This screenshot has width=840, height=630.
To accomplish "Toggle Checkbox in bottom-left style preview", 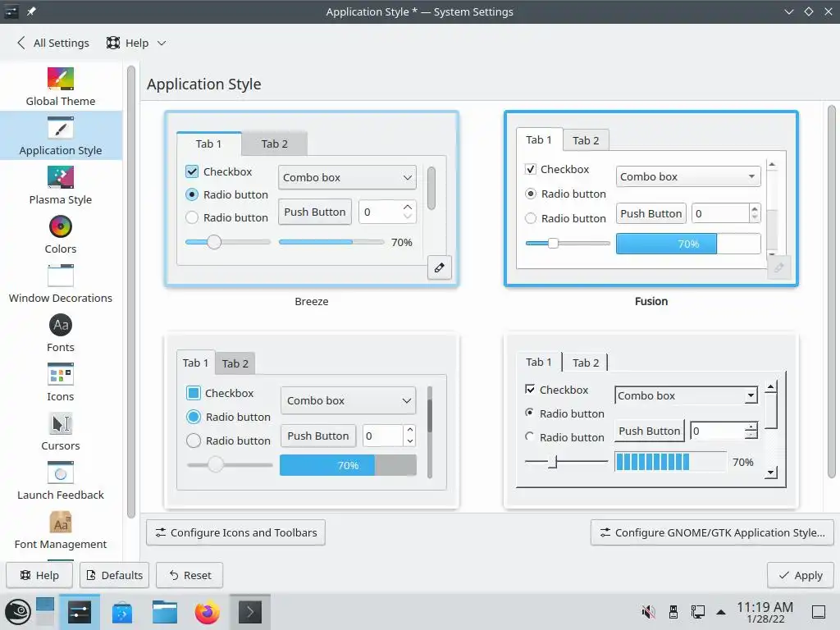I will pyautogui.click(x=194, y=393).
